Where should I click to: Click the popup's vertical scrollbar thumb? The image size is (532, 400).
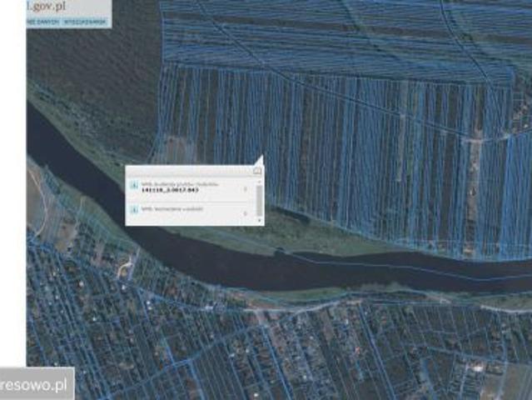(x=258, y=198)
